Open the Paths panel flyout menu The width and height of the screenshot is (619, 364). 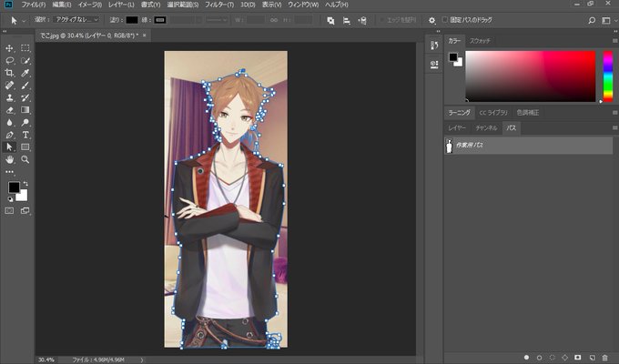point(614,128)
